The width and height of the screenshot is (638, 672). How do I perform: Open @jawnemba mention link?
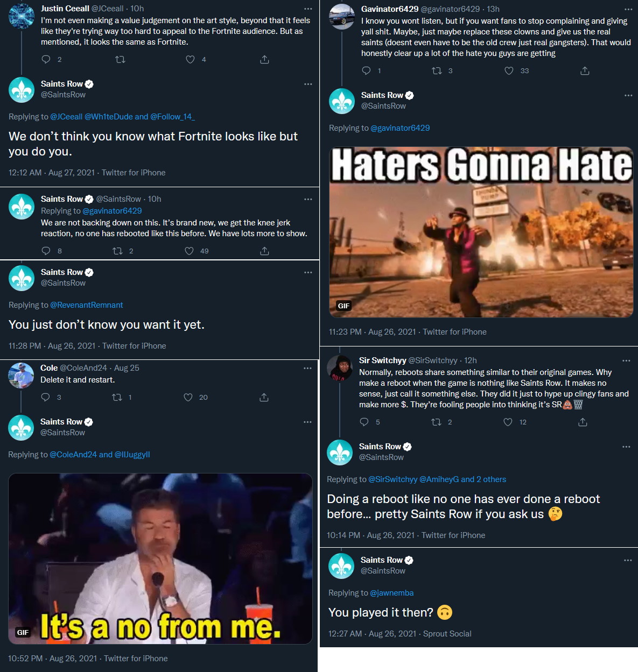point(392,593)
